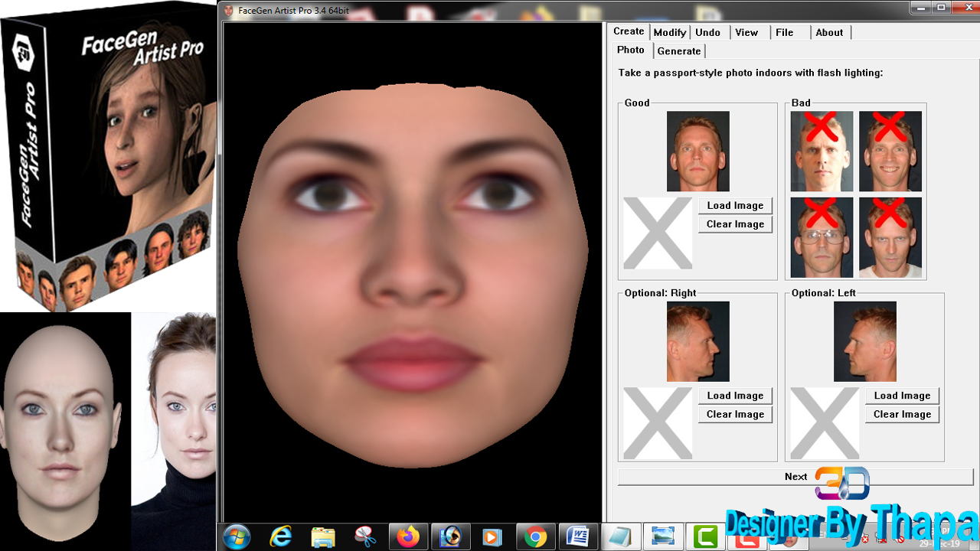Open Google Chrome from the taskbar

pyautogui.click(x=535, y=537)
